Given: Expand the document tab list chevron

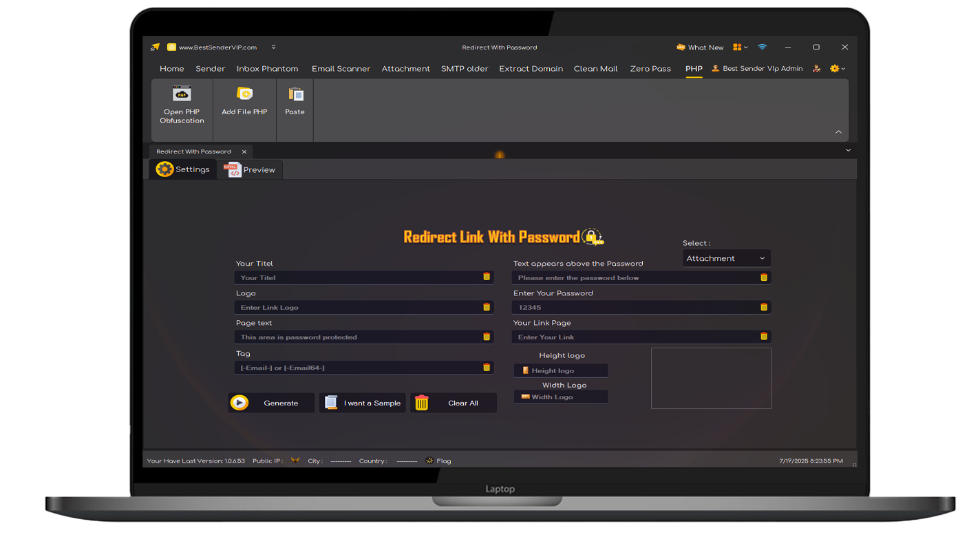Looking at the screenshot, I should 848,150.
